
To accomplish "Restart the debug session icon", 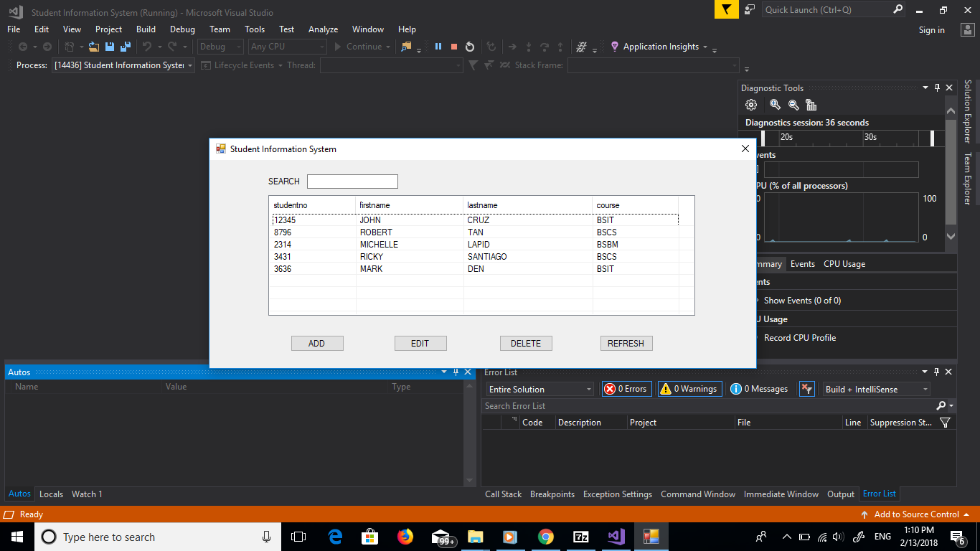I will pos(468,46).
